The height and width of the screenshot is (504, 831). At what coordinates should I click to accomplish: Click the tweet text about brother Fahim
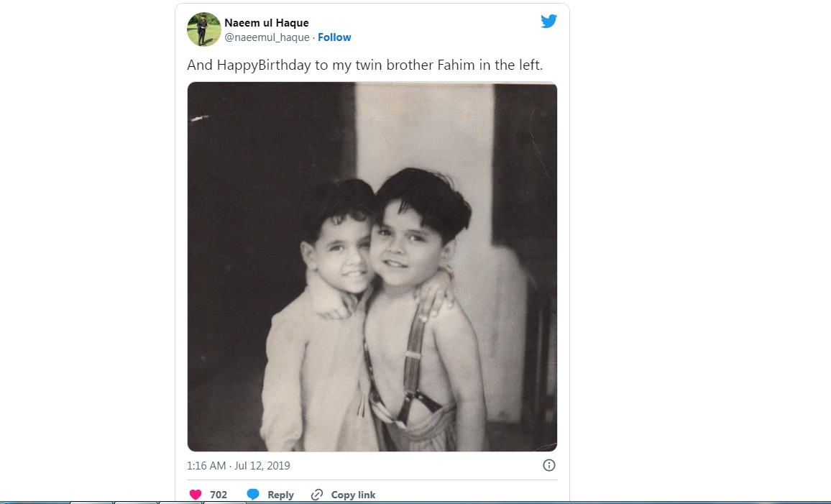coord(364,65)
